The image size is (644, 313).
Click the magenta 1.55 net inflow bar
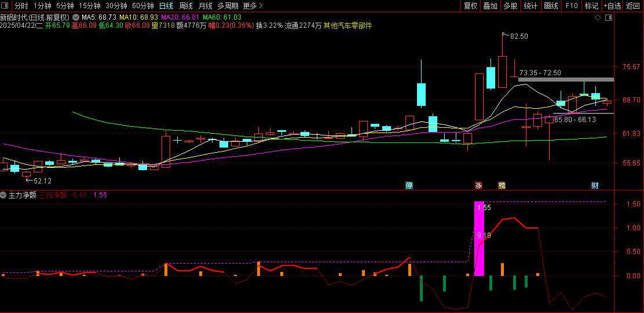(x=479, y=238)
